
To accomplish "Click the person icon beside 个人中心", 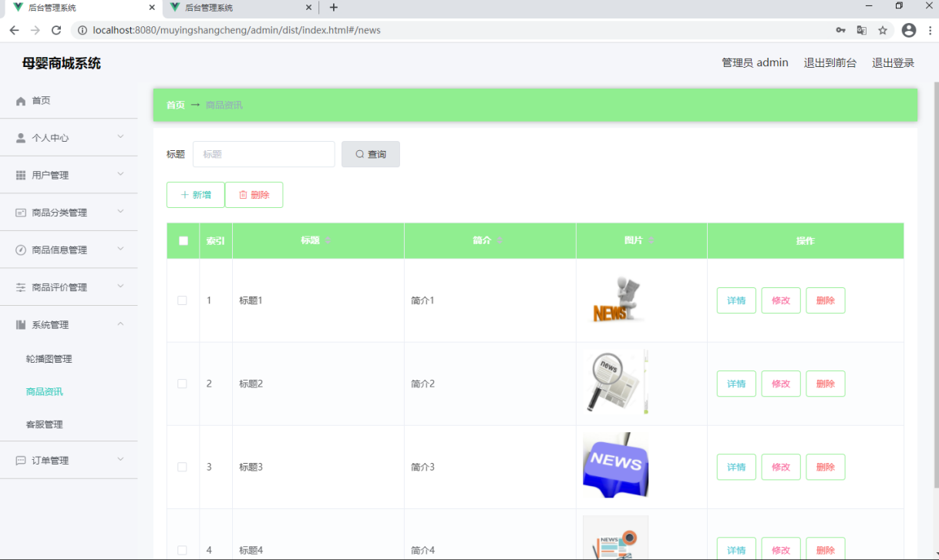I will pos(21,138).
